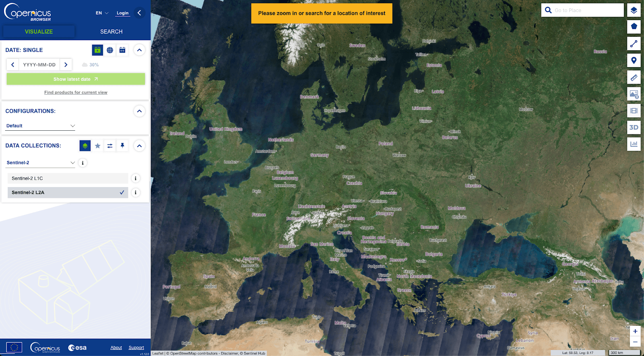
Task: Open the Default configuration dropdown
Action: pos(40,126)
